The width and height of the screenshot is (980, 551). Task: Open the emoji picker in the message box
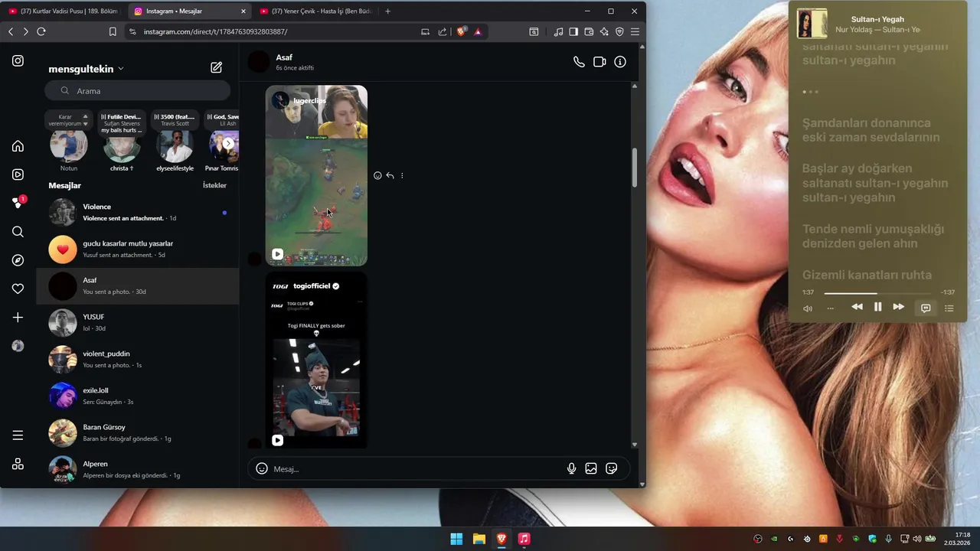click(x=262, y=468)
